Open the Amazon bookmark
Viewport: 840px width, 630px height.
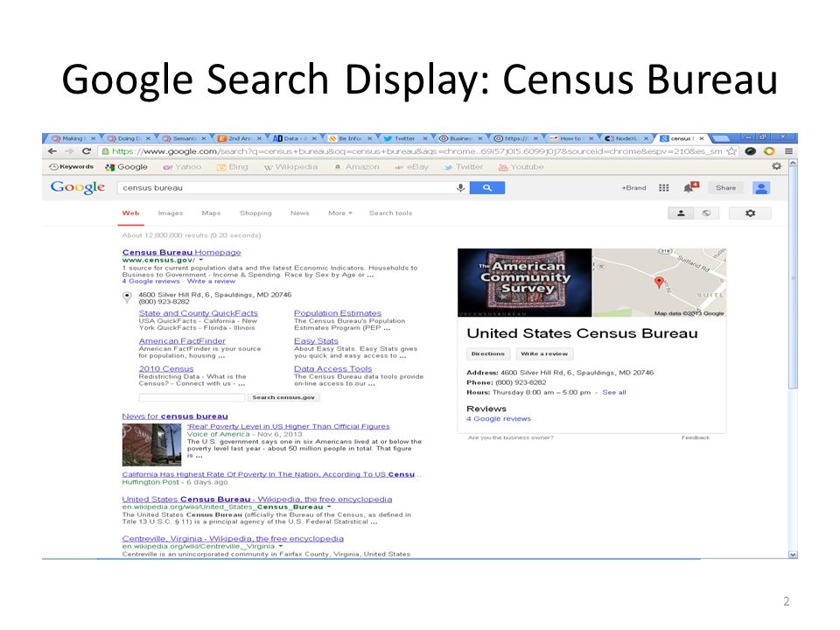(357, 166)
